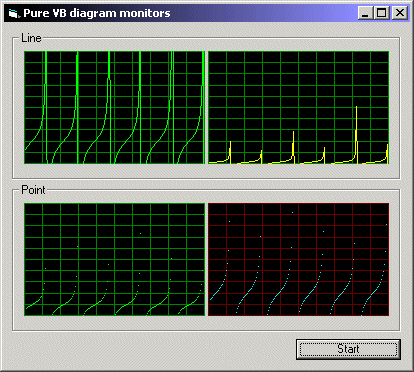Screen dimensions: 414x372
Task: Close the Pure VB diagram monitors window
Action: coord(399,13)
